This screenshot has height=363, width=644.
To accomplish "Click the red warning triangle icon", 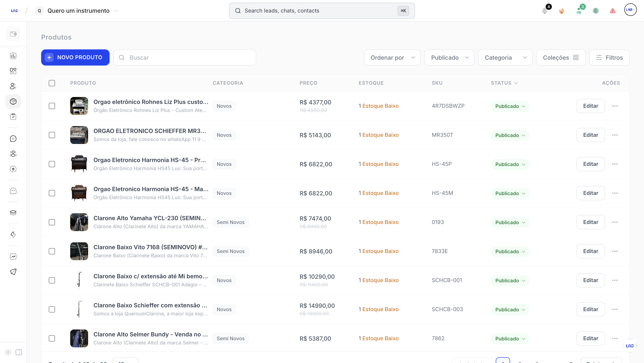I will 612,11.
